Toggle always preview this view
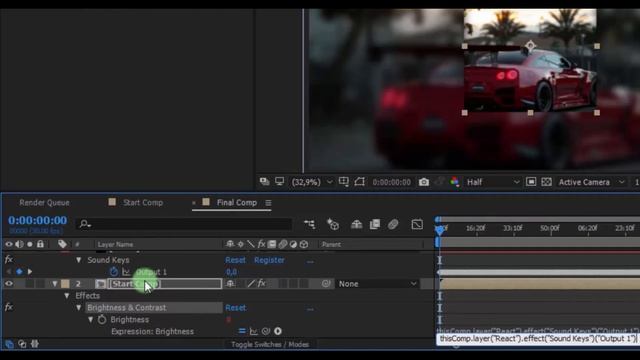Image resolution: width=640 pixels, height=360 pixels. (264, 182)
